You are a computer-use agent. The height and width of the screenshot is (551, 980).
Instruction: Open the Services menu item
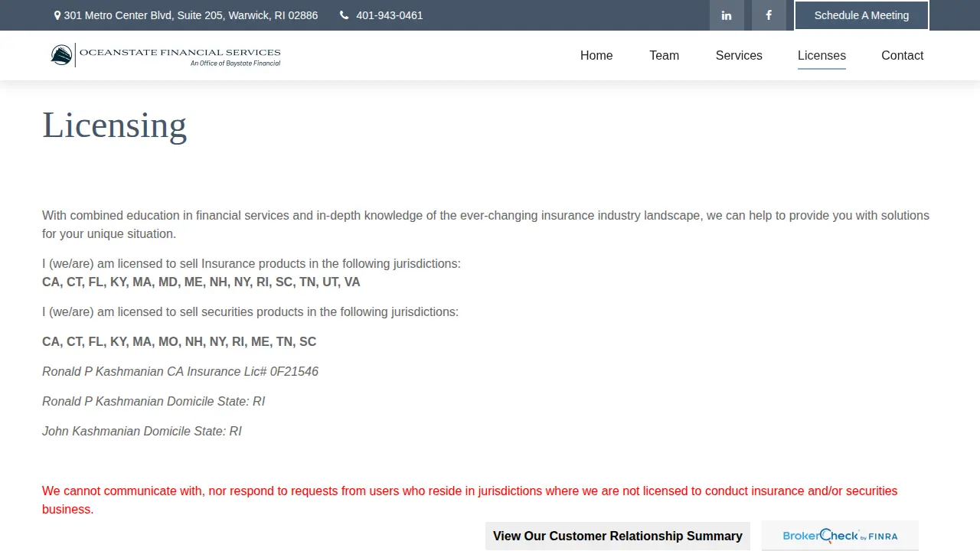coord(739,55)
